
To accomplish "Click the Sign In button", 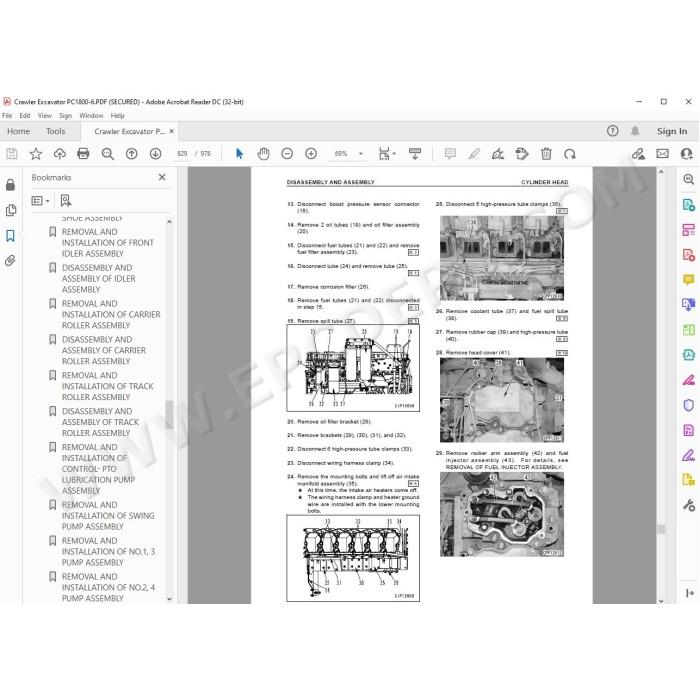I will (x=672, y=131).
